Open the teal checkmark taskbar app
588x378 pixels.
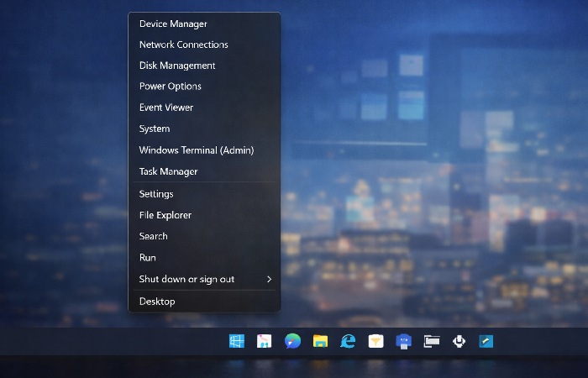pyautogui.click(x=486, y=341)
